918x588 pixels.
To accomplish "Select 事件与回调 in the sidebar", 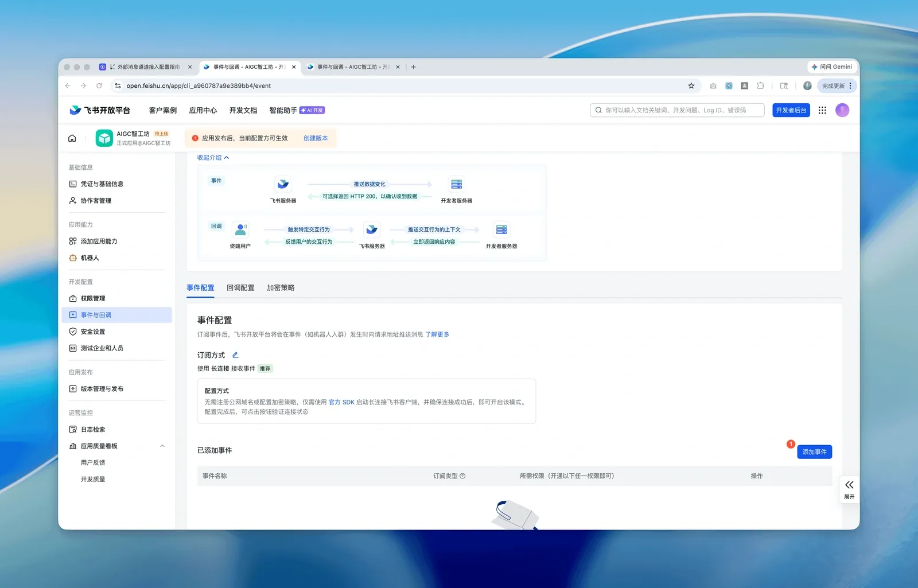I will coord(117,315).
